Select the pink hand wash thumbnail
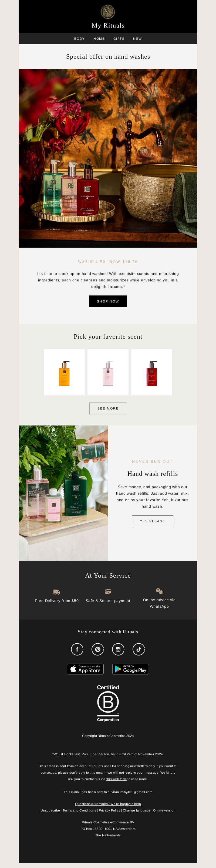 click(108, 372)
